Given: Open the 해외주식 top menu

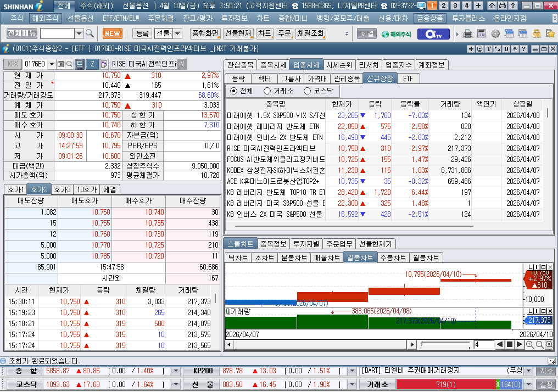Looking at the screenshot, I should tap(44, 19).
